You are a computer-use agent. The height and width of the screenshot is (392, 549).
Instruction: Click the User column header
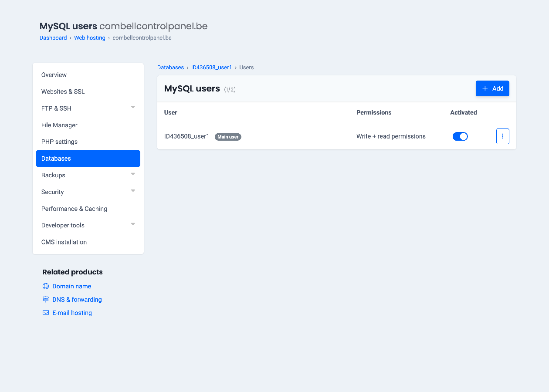[x=171, y=112]
